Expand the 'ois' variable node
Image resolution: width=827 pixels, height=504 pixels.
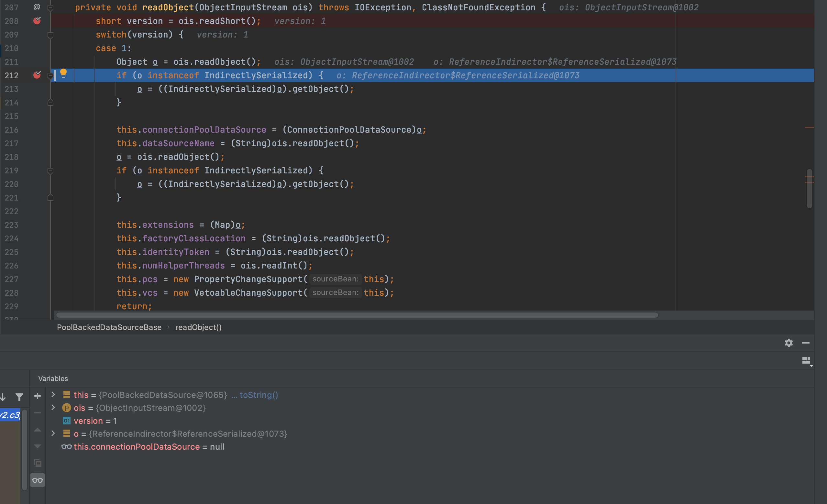[53, 407]
